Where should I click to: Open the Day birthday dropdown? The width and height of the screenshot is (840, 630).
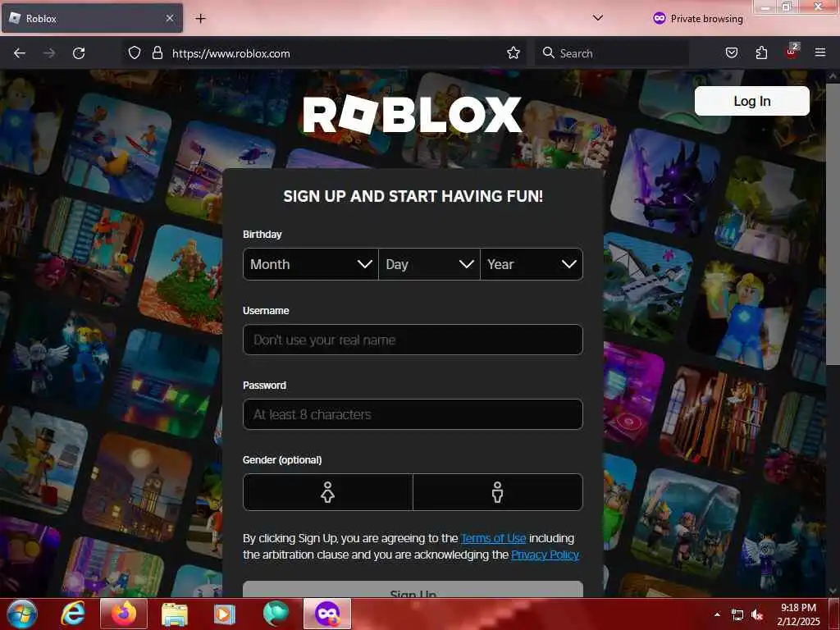[429, 264]
